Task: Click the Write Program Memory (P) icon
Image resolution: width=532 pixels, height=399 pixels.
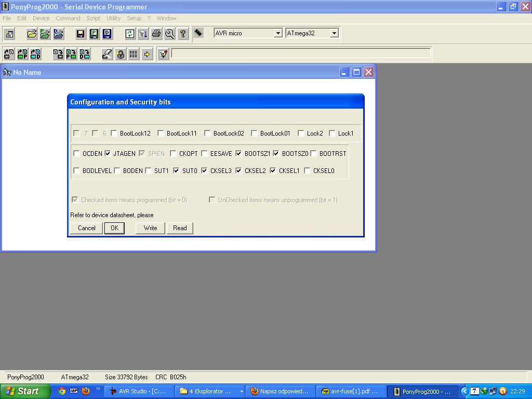Action: click(71, 54)
